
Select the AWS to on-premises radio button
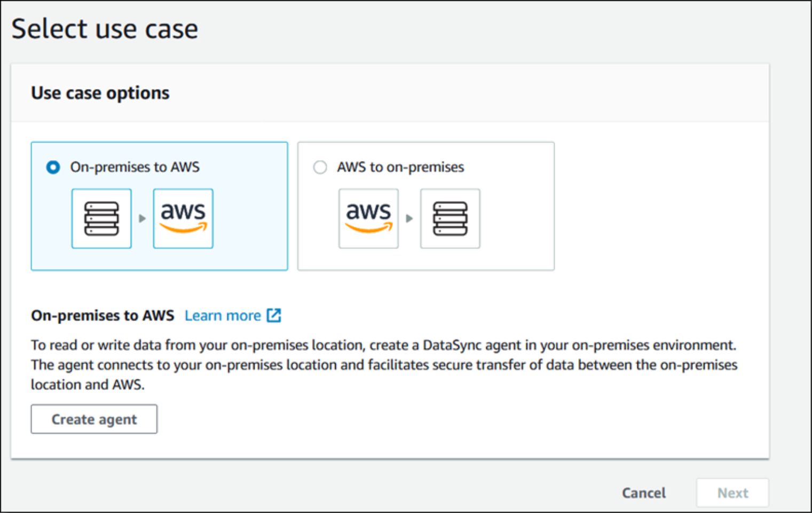click(320, 167)
